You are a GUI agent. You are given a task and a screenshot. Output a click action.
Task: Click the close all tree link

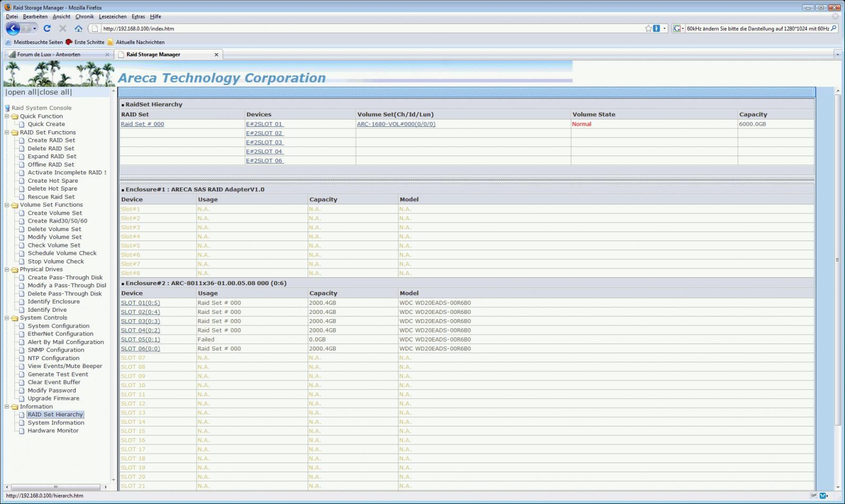[x=54, y=92]
